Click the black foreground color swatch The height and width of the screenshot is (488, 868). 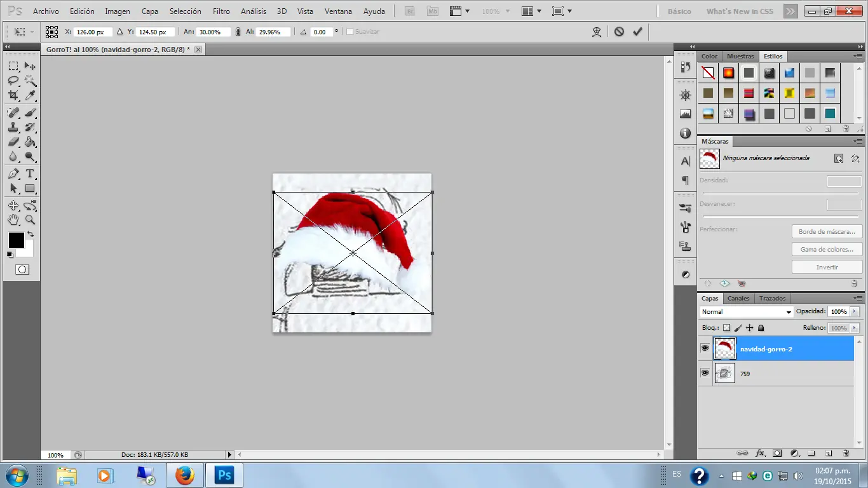[x=16, y=240]
